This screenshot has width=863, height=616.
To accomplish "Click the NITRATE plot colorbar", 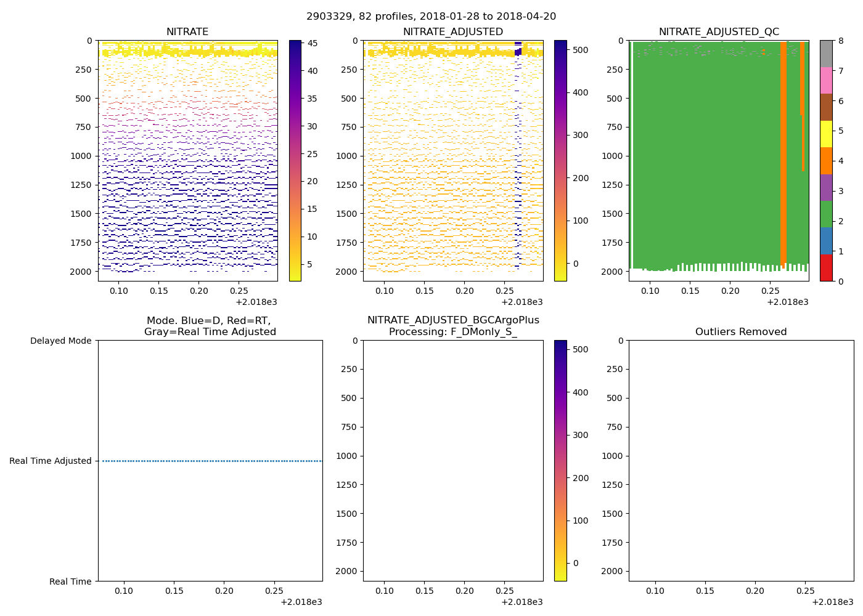I will (x=295, y=160).
